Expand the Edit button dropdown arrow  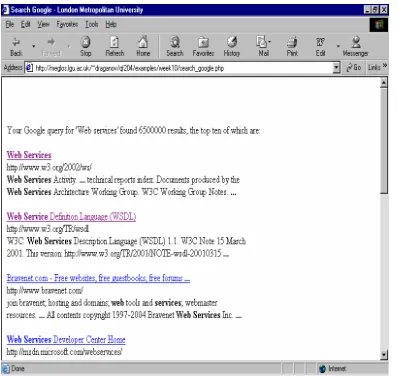[338, 46]
